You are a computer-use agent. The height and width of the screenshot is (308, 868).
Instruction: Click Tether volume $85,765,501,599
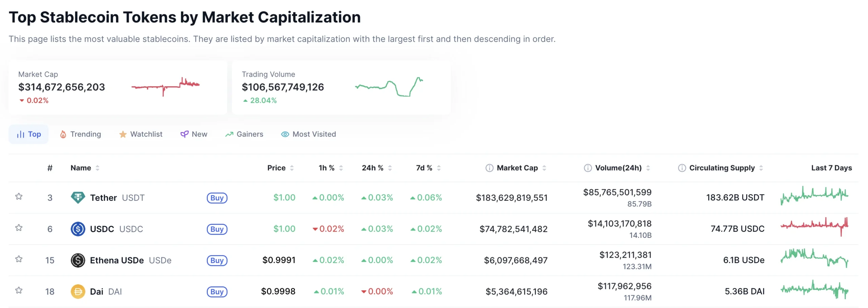tap(617, 192)
